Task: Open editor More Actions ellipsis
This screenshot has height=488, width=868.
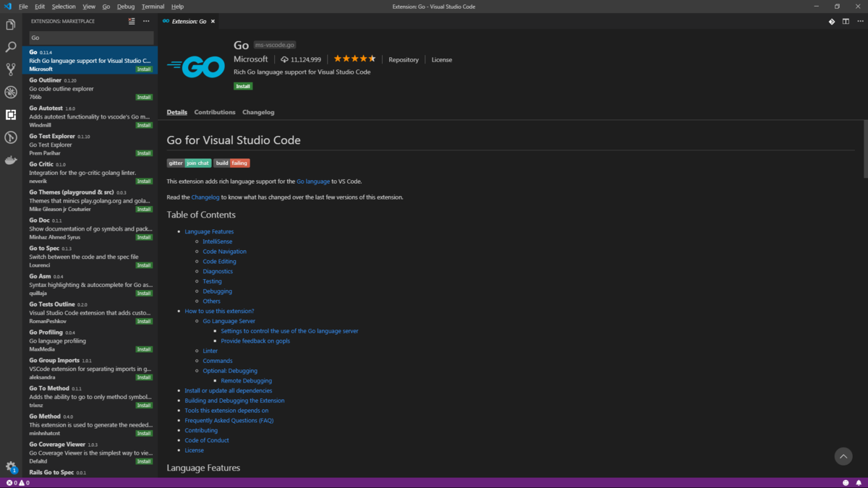Action: 859,21
